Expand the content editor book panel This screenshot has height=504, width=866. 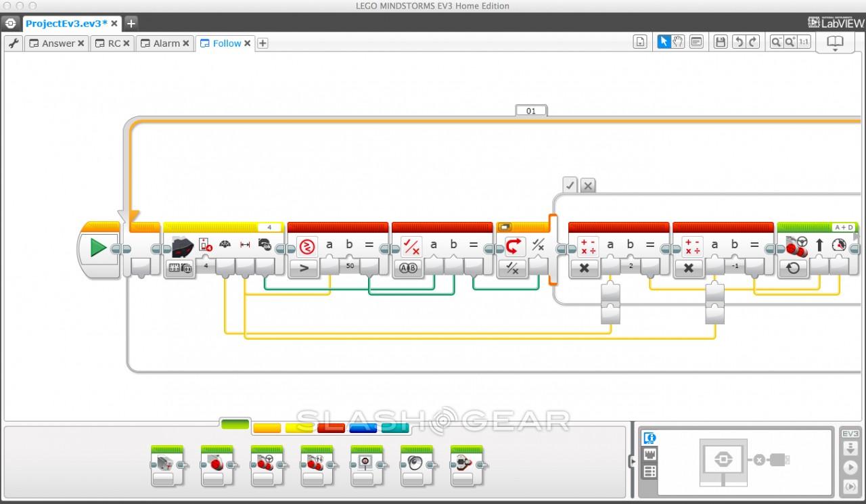(835, 43)
